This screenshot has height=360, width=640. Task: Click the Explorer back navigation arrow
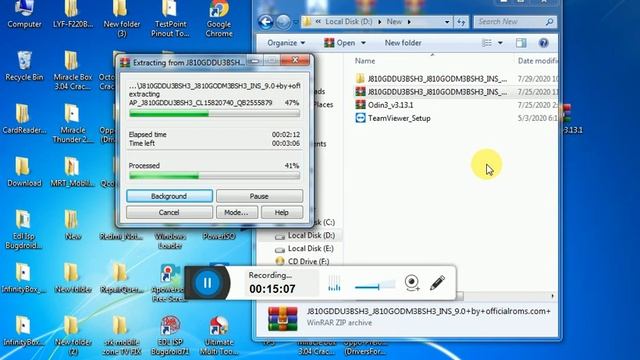[266, 22]
